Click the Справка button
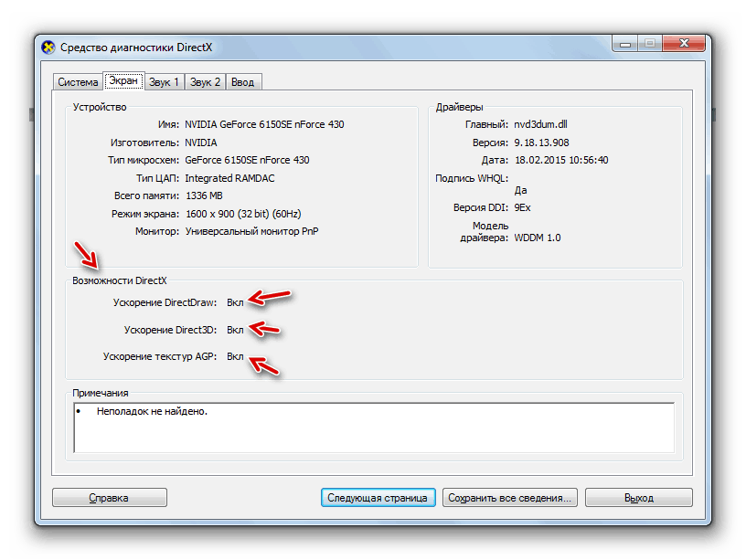Image resolution: width=746 pixels, height=560 pixels. [x=109, y=498]
